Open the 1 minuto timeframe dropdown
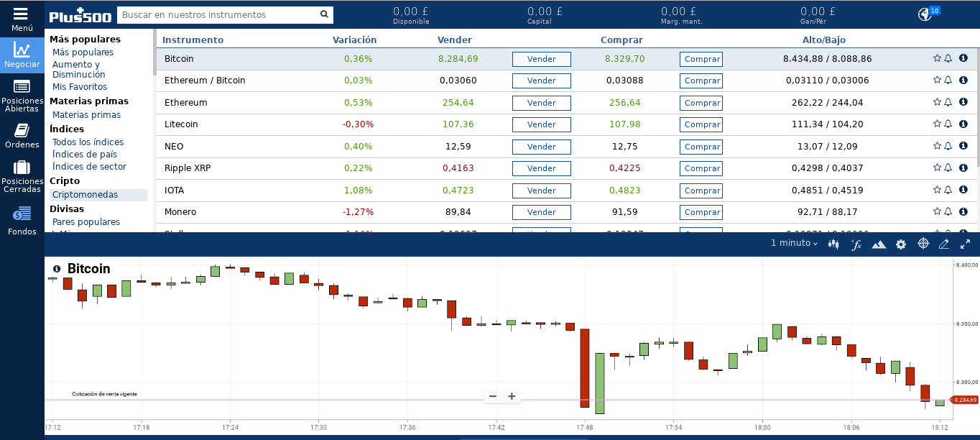 coord(794,243)
